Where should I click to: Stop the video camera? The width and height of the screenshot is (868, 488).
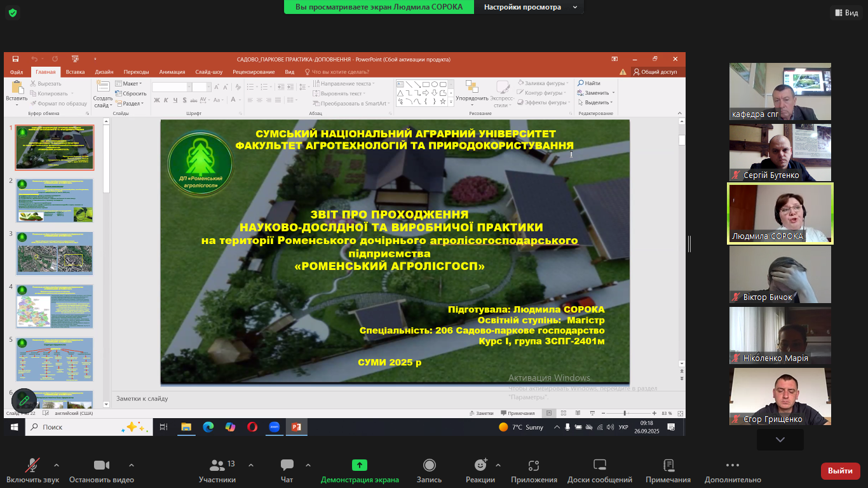coord(102,466)
